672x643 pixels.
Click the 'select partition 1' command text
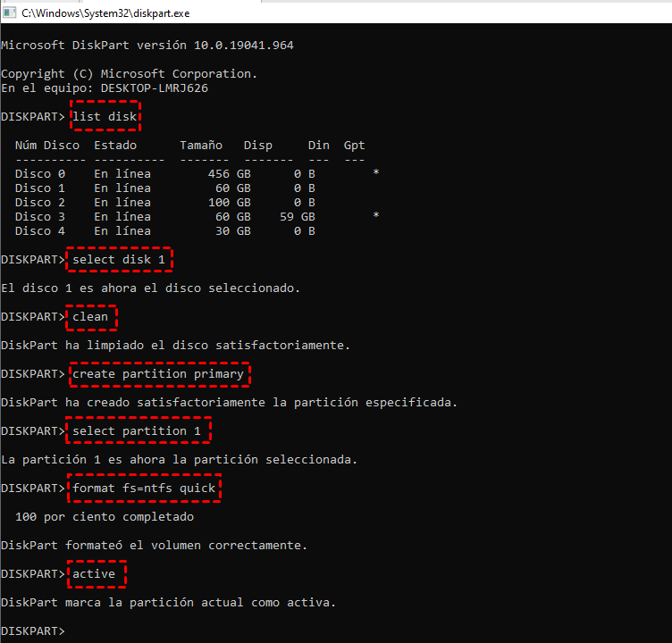137,431
